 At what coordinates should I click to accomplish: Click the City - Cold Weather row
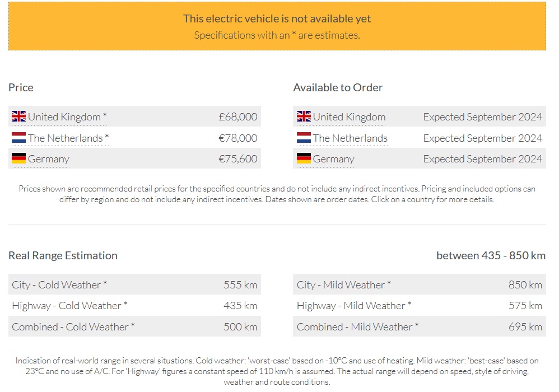pos(134,285)
